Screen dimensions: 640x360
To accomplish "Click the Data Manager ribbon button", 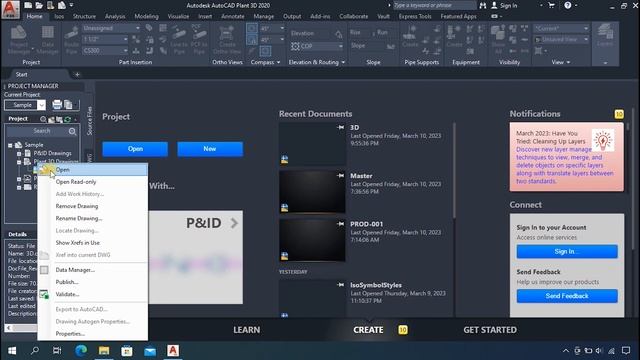I will (47, 40).
